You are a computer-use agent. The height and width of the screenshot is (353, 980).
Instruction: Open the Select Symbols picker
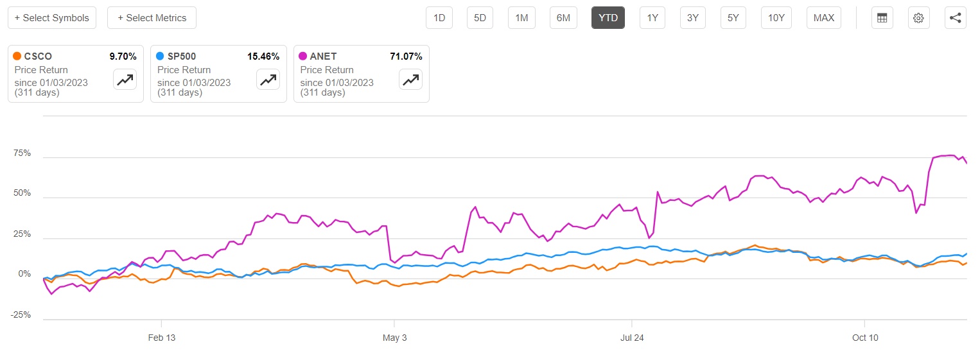(52, 18)
